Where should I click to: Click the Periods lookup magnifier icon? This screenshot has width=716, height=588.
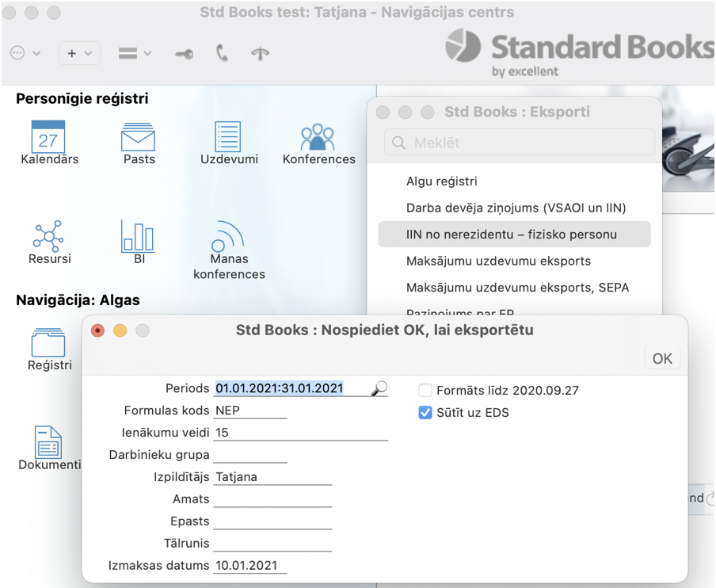(379, 388)
